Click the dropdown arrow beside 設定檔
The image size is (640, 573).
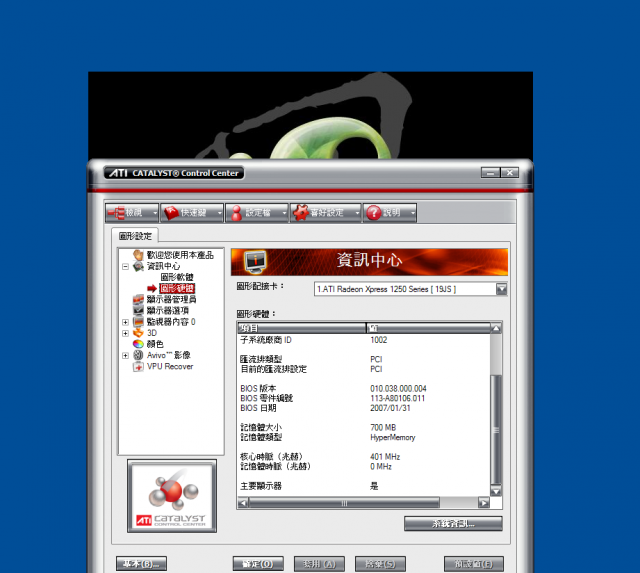(x=284, y=213)
